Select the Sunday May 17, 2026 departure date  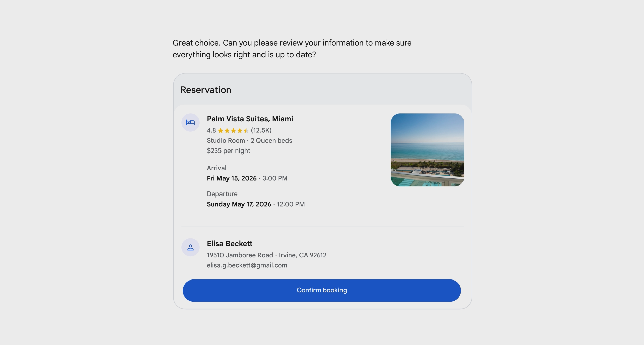(239, 204)
